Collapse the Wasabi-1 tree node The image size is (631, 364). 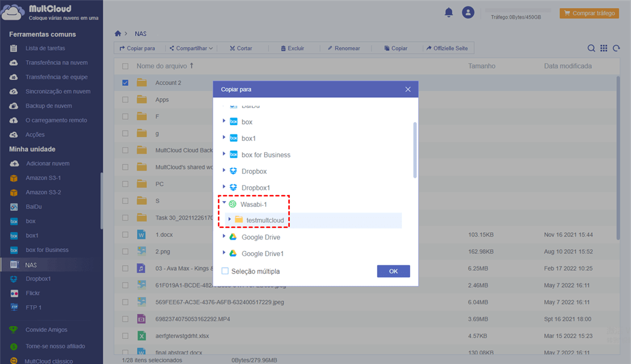pyautogui.click(x=224, y=204)
